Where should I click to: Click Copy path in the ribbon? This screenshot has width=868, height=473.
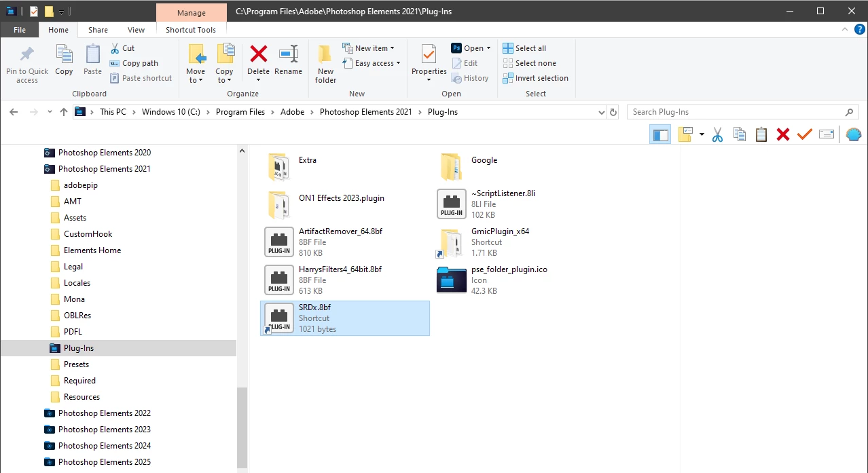(x=134, y=63)
